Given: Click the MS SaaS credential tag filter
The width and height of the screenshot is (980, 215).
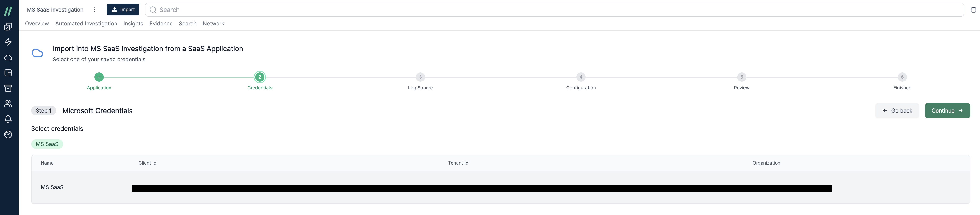Looking at the screenshot, I should tap(47, 144).
